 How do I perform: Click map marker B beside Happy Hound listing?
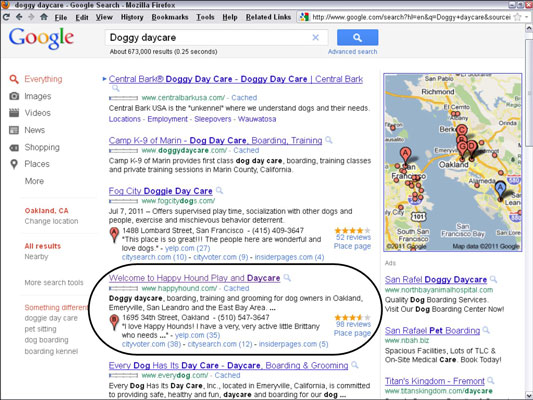[114, 322]
